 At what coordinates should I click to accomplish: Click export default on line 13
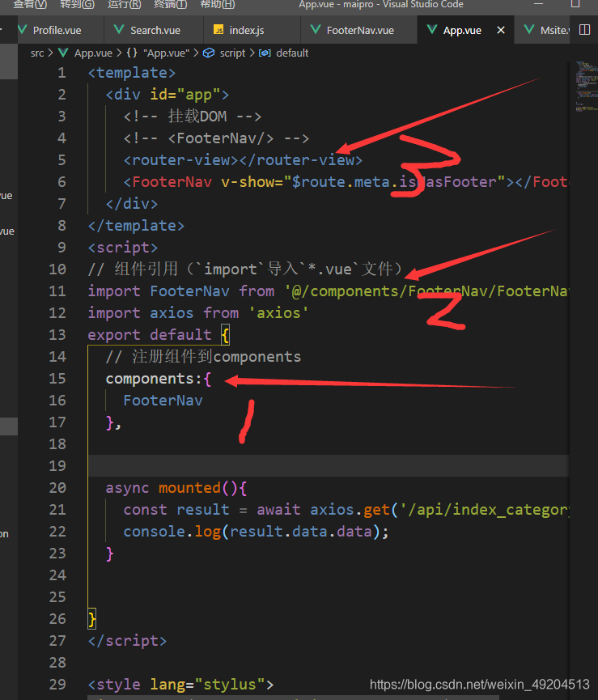tap(150, 335)
